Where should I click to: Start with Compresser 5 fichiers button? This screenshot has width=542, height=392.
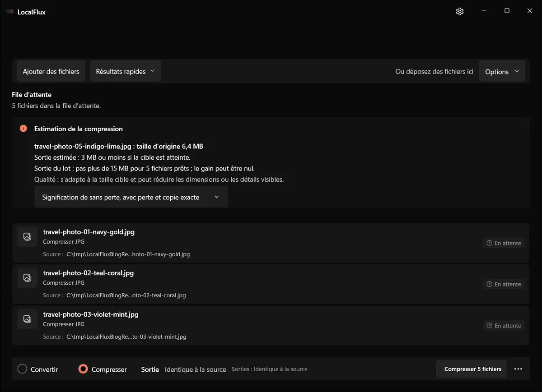point(472,369)
